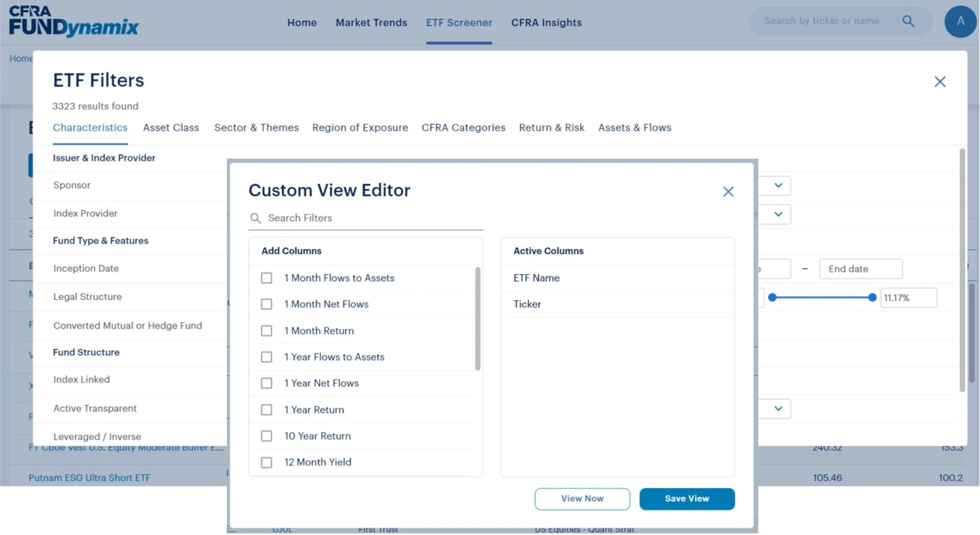The width and height of the screenshot is (980, 535).
Task: Check the 1 Month Flows to Assets box
Action: tap(266, 278)
